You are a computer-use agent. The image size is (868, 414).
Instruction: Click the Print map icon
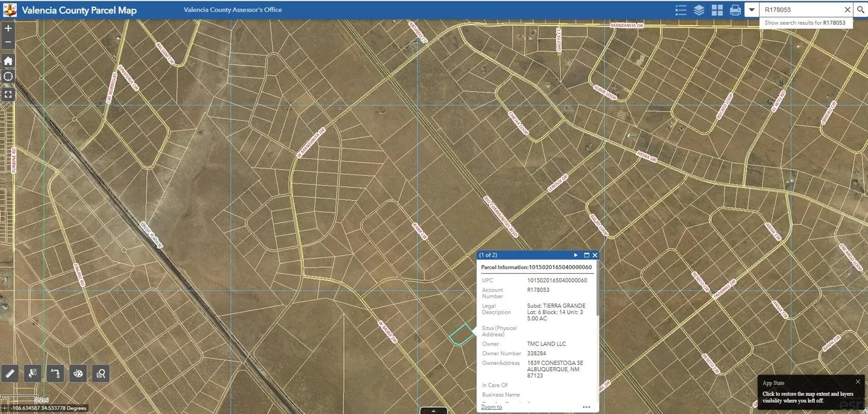735,10
